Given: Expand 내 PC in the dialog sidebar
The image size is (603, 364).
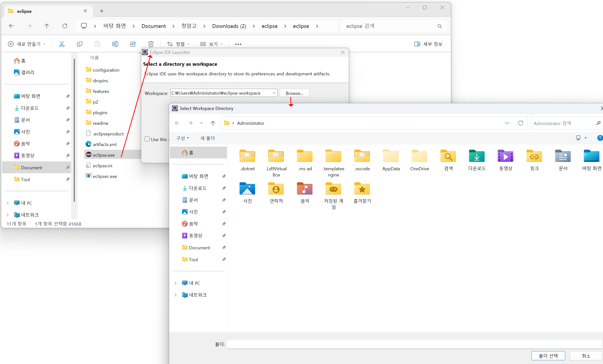Looking at the screenshot, I should (176, 283).
